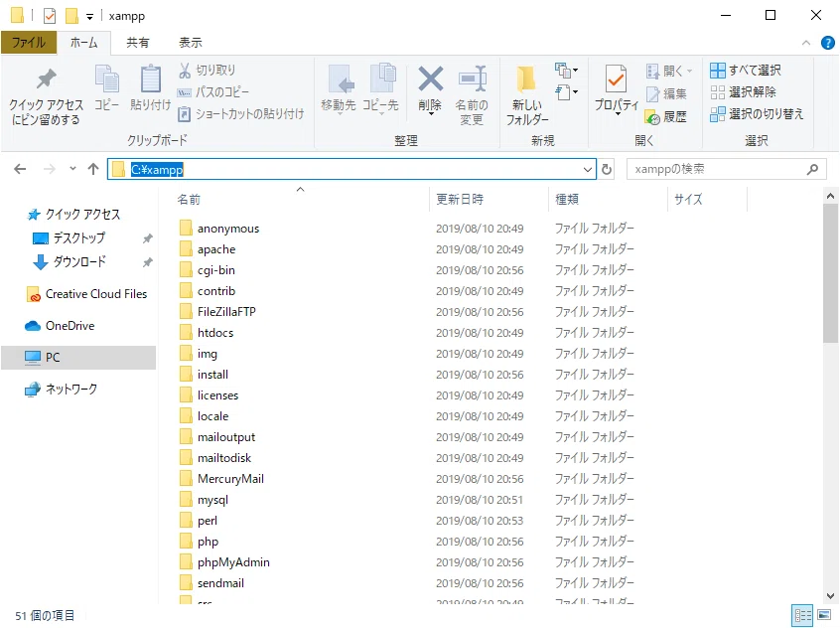Collapse the ribbon with the chevron
This screenshot has width=840, height=628.
(x=805, y=43)
